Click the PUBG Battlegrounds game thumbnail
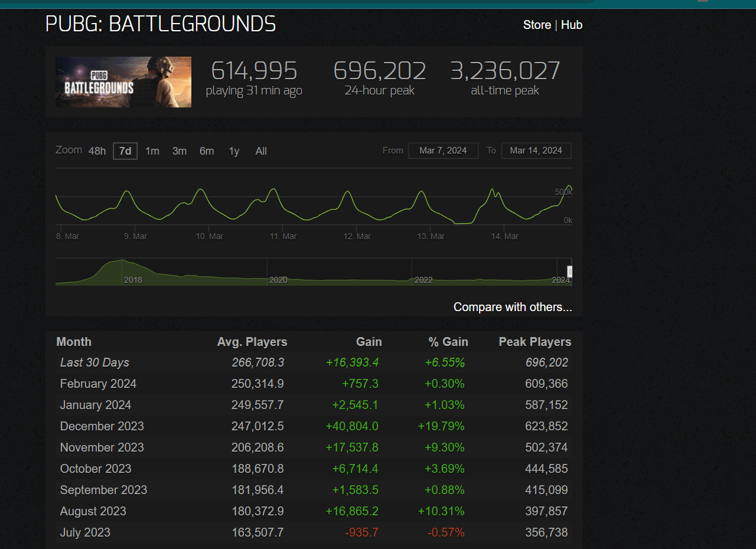 [x=123, y=82]
